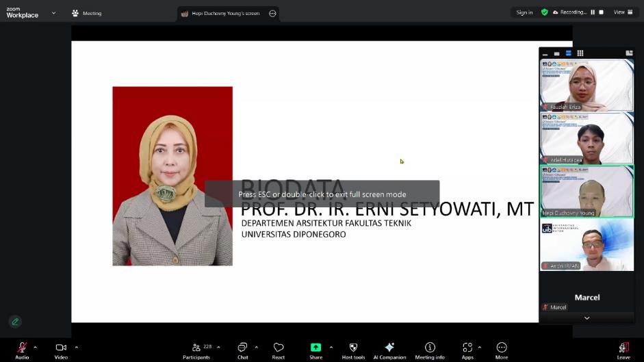Turn on the camera with the Video button

coord(61,348)
